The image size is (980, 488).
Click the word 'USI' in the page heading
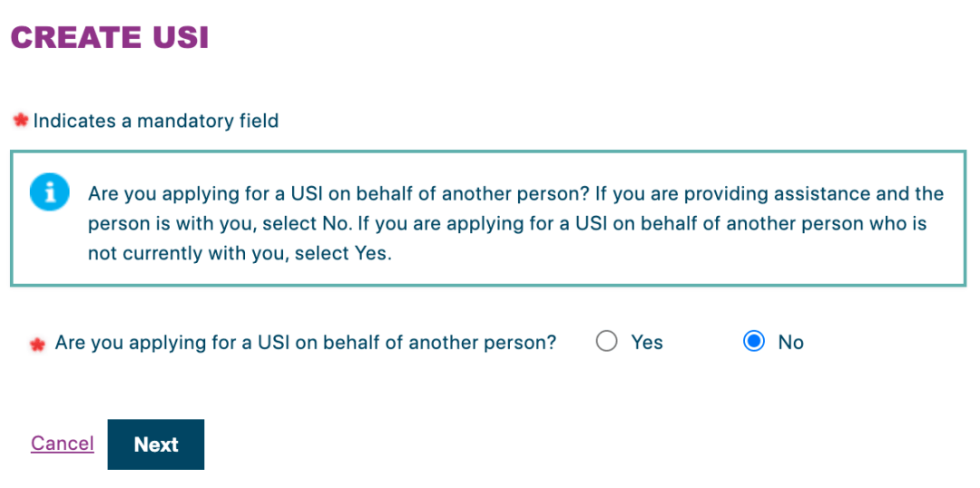(x=180, y=37)
